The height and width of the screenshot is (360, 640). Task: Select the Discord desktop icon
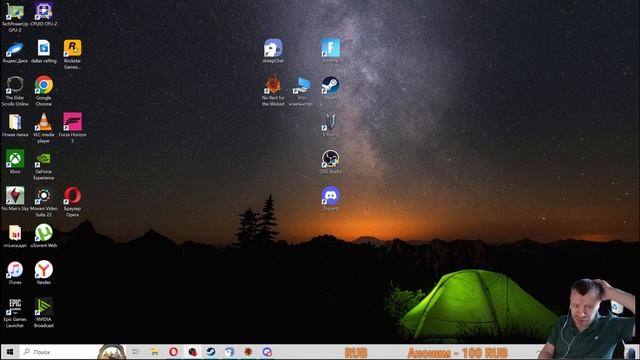tap(330, 199)
